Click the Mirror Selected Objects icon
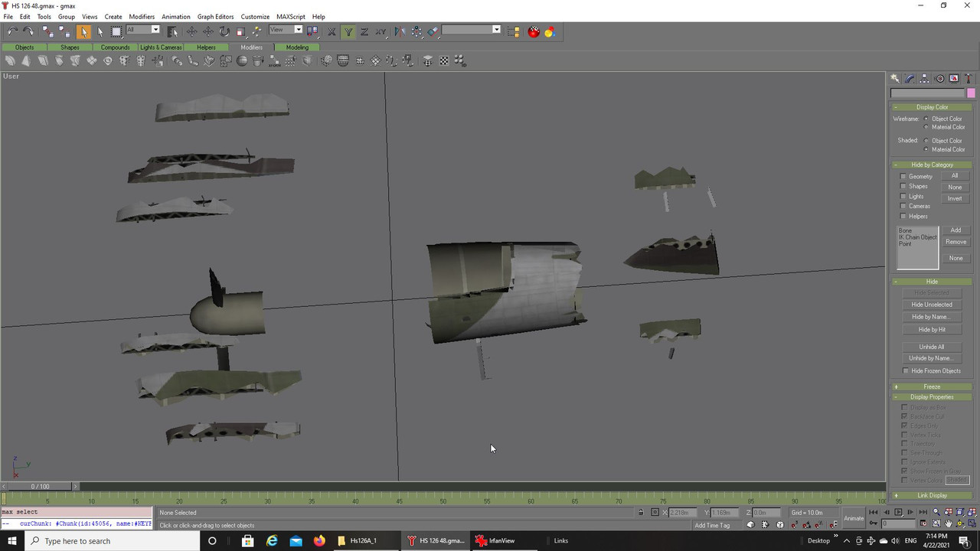Image resolution: width=980 pixels, height=551 pixels. click(400, 31)
